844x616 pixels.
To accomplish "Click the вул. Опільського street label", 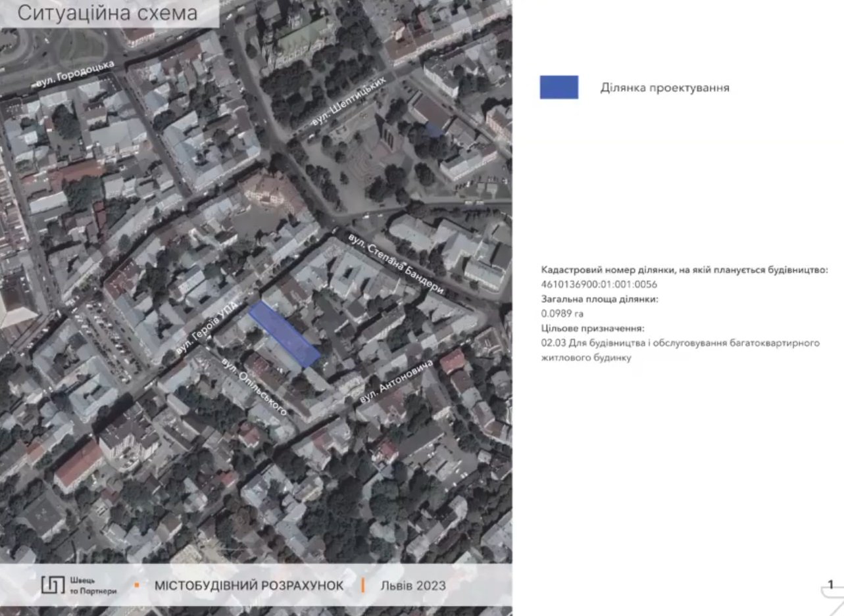I will coord(254,387).
